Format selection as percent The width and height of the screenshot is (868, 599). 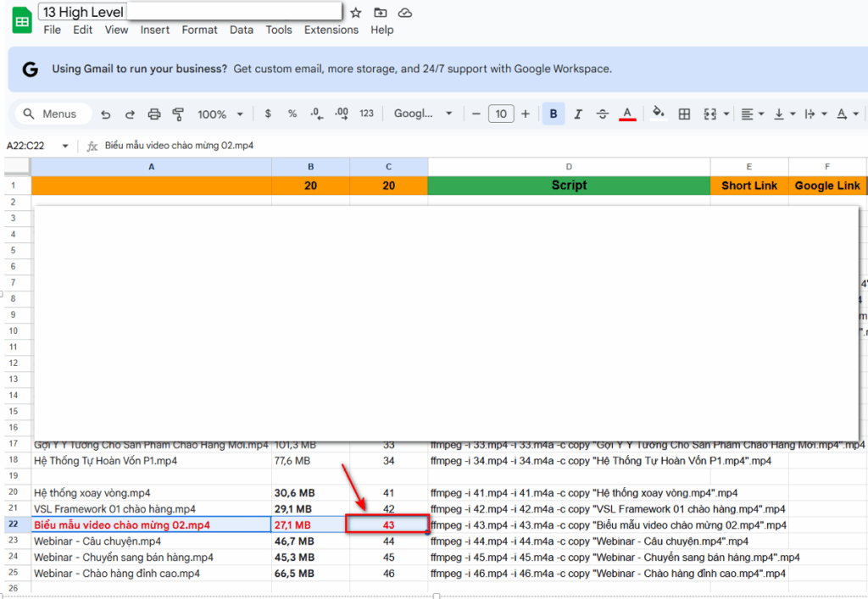[292, 114]
